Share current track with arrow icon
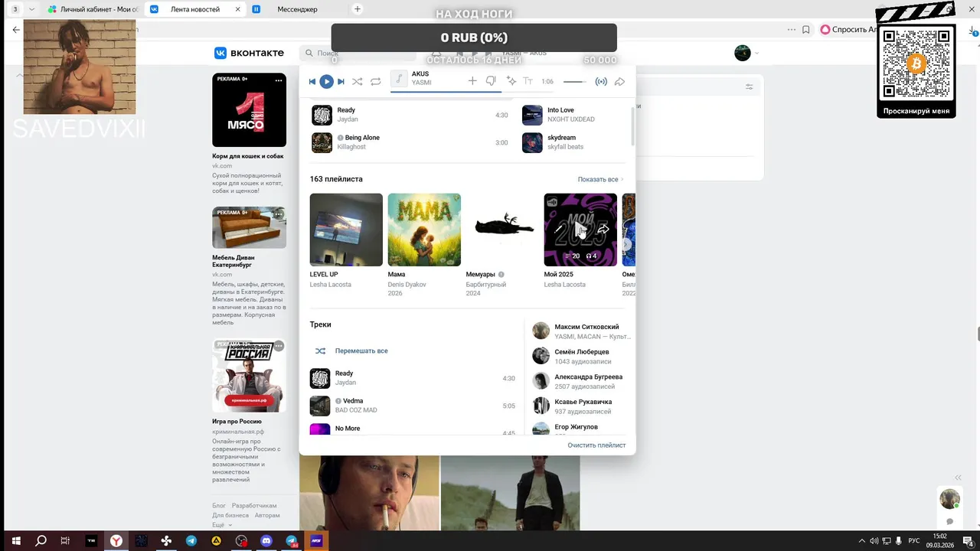 620,81
